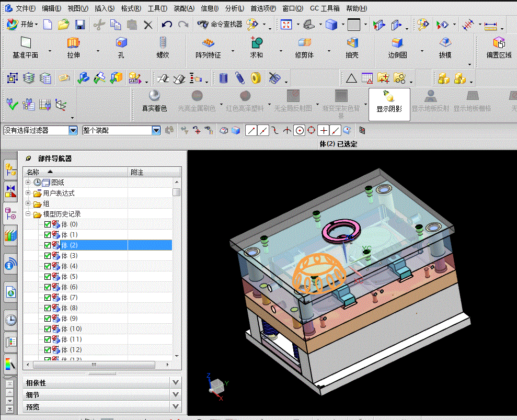
Task: Click the Save icon in toolbar
Action: 80,25
